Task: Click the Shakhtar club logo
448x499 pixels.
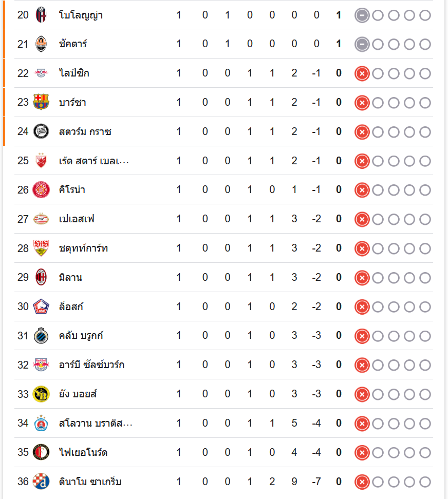Action: coord(41,44)
